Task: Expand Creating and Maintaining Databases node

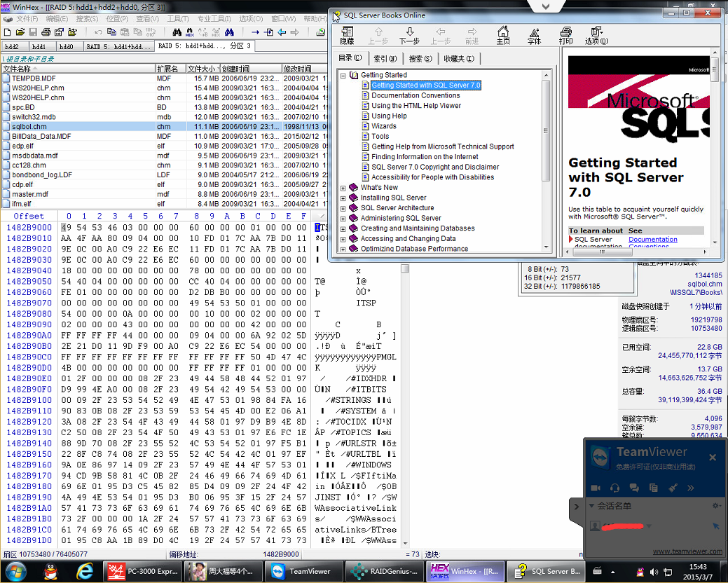Action: pos(343,229)
